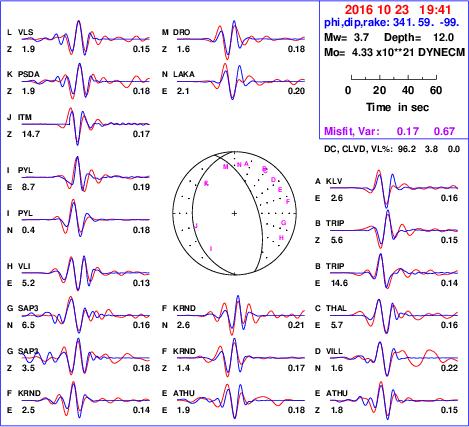469x427 pixels.
Task: Click the magenta I marker on the focal sphere
Action: click(x=211, y=249)
